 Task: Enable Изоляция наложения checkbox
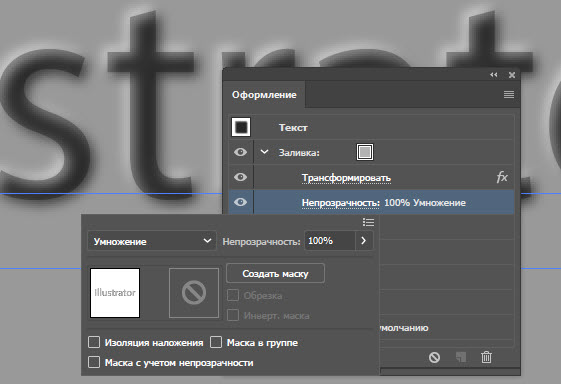(94, 342)
